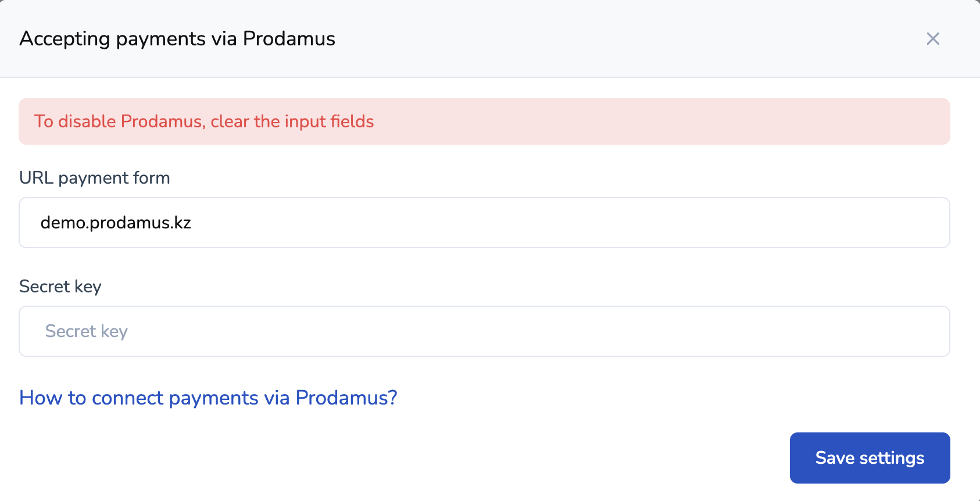This screenshot has height=501, width=980.
Task: Focus the Secret key input field
Action: click(x=484, y=331)
